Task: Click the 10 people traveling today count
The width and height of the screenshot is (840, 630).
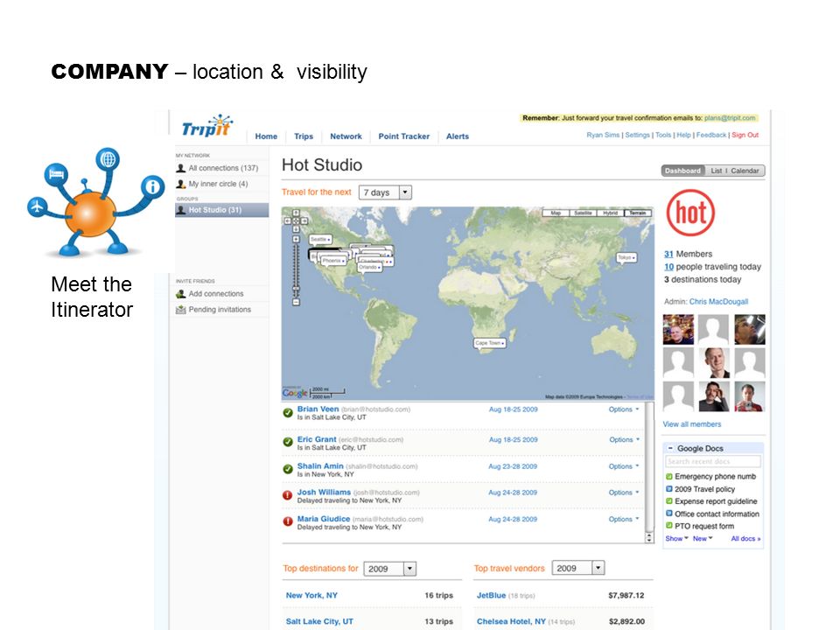Action: coord(669,267)
